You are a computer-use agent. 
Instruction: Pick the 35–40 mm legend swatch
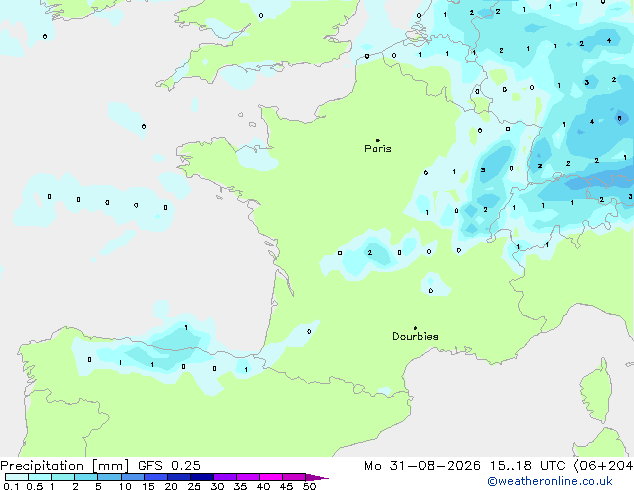click(247, 477)
